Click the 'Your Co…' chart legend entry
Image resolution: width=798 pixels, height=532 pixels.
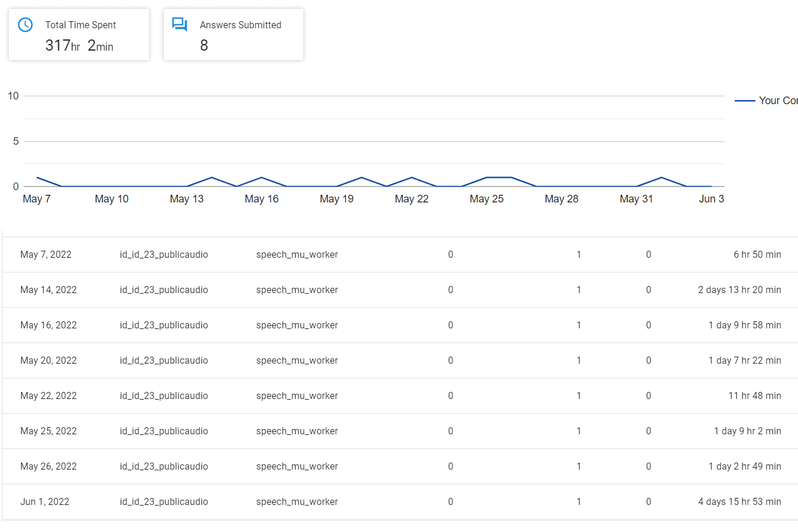766,101
